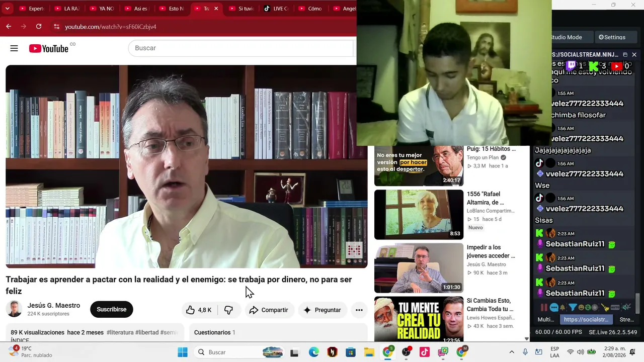
Task: Switch to the Cómo tab
Action: [x=310, y=9]
